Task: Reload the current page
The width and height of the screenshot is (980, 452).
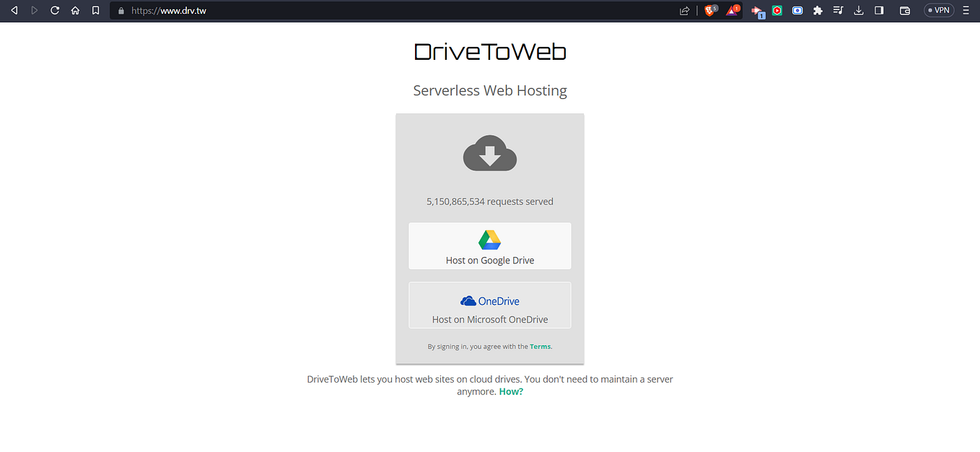Action: [54, 10]
